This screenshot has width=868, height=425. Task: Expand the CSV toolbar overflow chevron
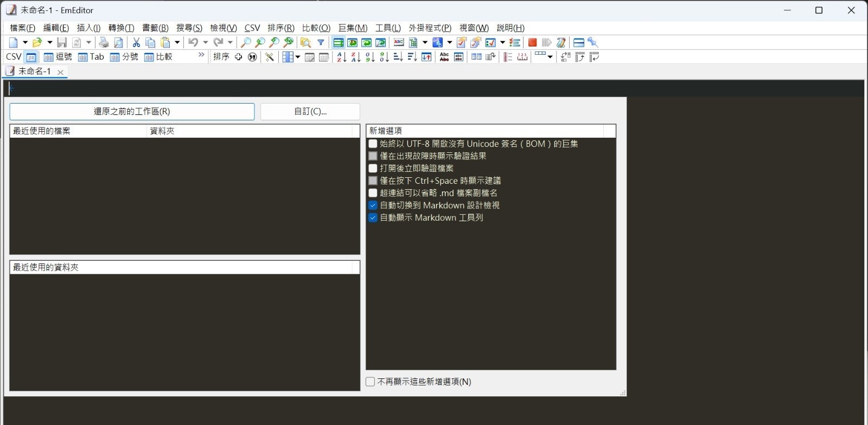(x=201, y=55)
